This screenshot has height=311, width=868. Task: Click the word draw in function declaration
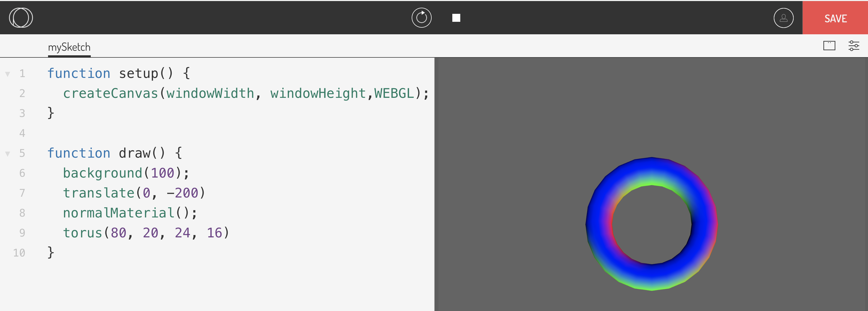pyautogui.click(x=134, y=153)
